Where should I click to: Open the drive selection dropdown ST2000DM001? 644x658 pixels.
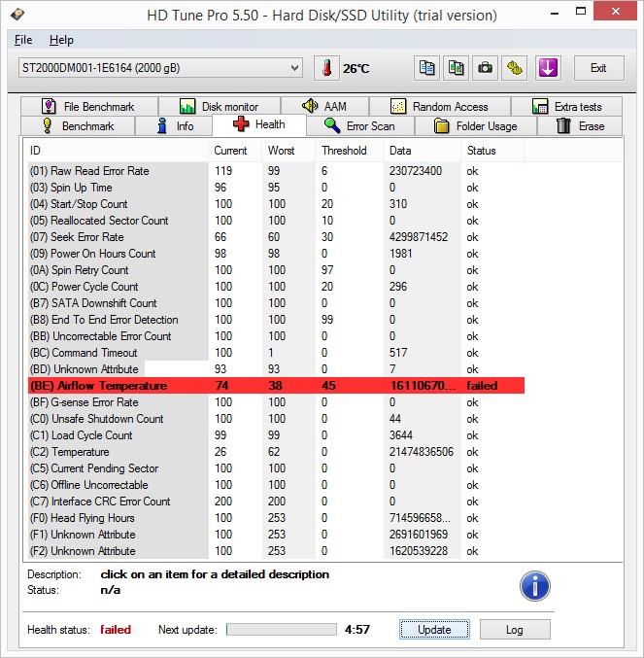(160, 68)
